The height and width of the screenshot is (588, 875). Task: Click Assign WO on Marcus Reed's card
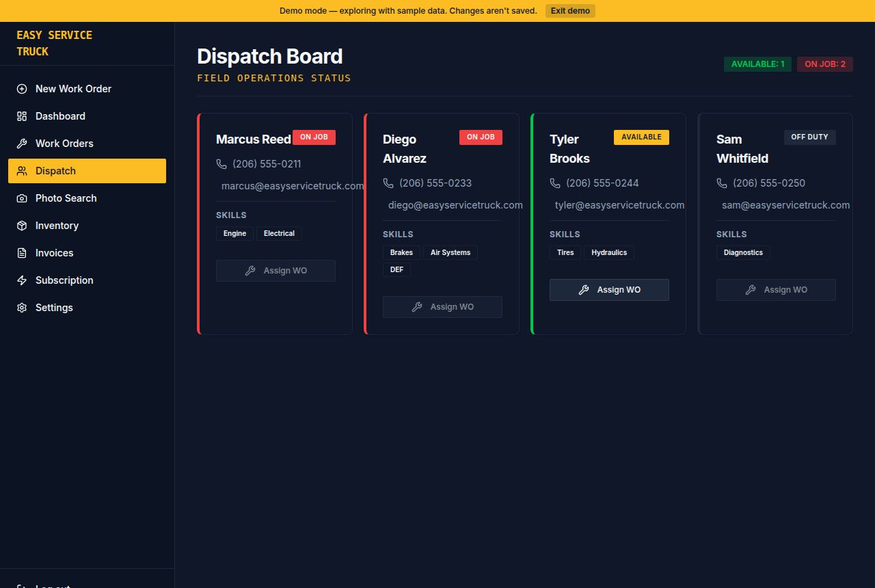pos(275,271)
